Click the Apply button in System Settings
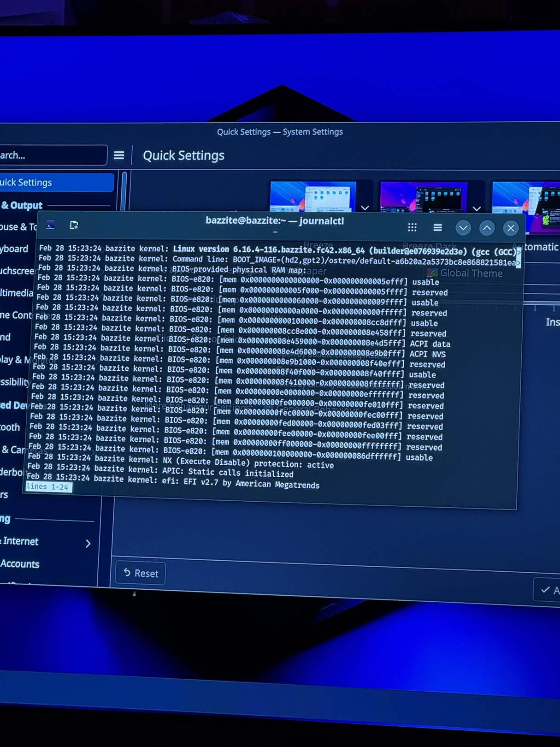The height and width of the screenshot is (747, 560). pyautogui.click(x=548, y=590)
